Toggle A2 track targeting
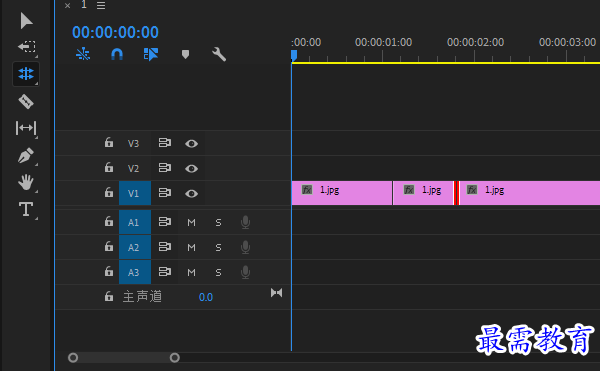The height and width of the screenshot is (371, 600). [135, 247]
